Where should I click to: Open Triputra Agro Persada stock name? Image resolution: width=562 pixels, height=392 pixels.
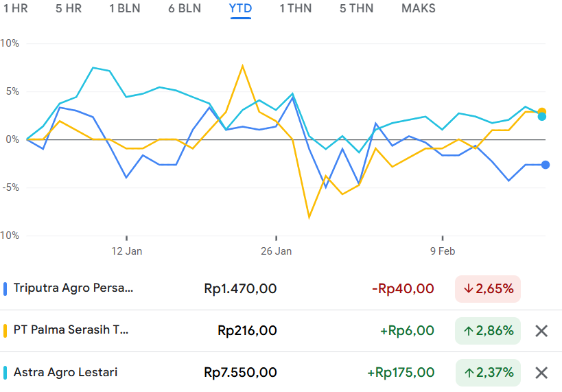pos(73,288)
